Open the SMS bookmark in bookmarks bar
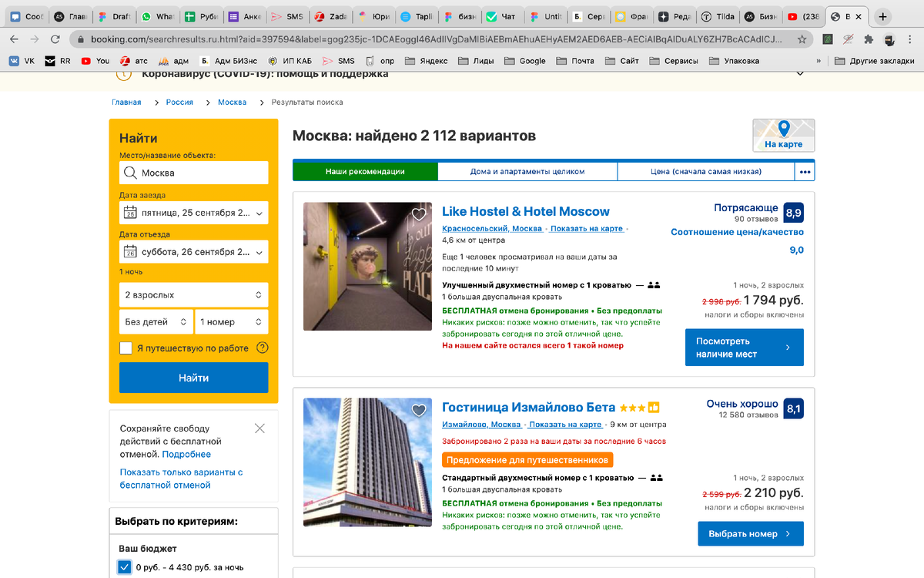 [x=339, y=61]
